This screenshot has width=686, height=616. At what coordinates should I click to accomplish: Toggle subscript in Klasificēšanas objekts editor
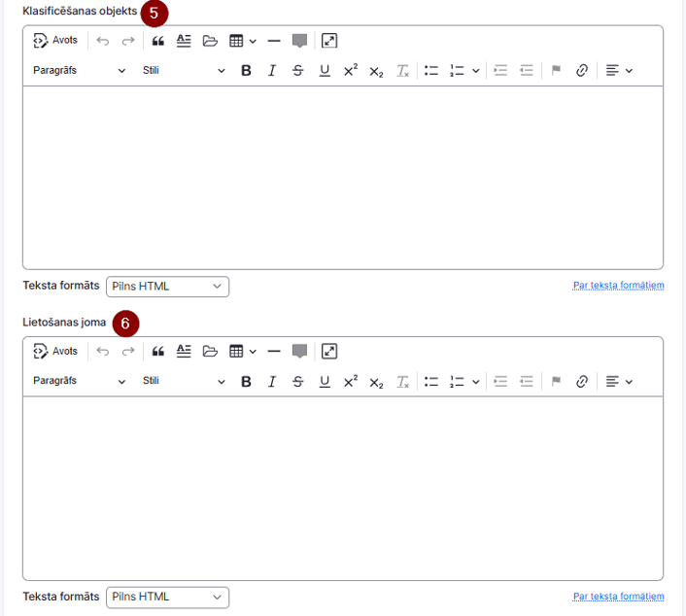coord(376,71)
